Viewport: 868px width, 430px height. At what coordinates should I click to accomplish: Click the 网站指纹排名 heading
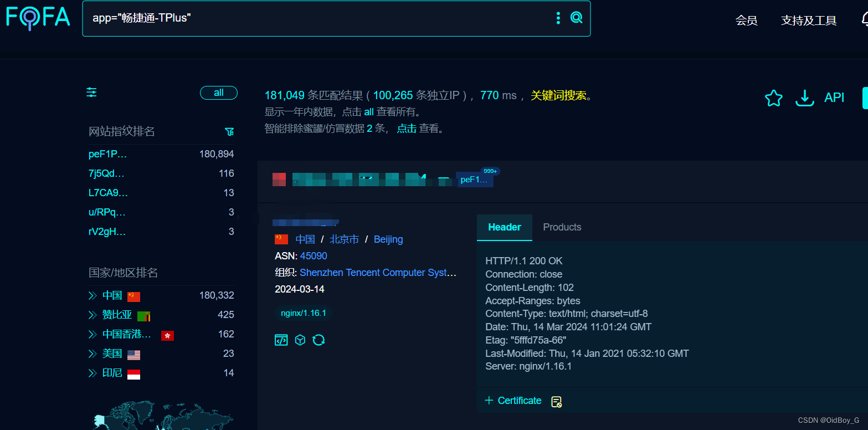coord(122,131)
